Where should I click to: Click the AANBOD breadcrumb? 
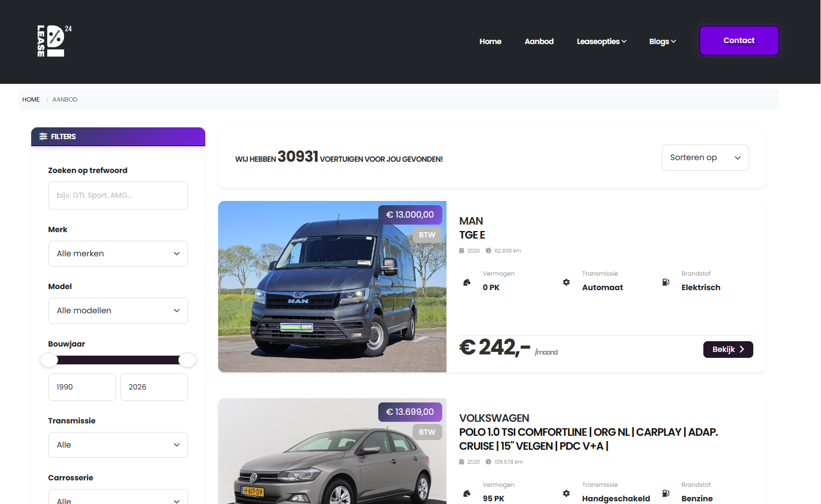point(65,99)
